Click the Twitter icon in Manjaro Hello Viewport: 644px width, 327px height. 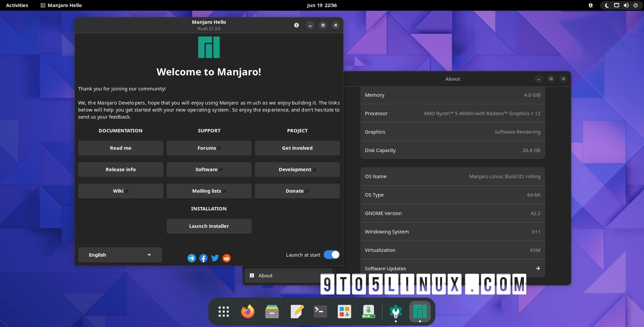[x=215, y=258]
